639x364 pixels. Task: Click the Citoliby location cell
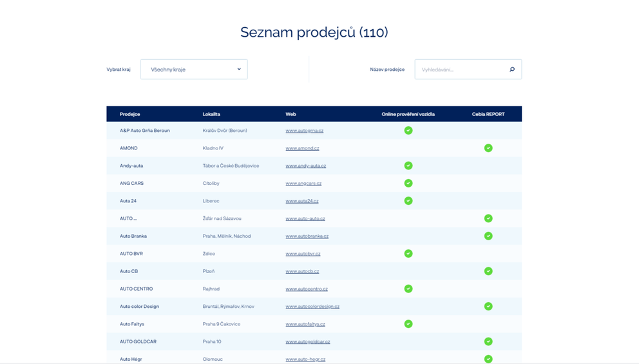pyautogui.click(x=211, y=183)
